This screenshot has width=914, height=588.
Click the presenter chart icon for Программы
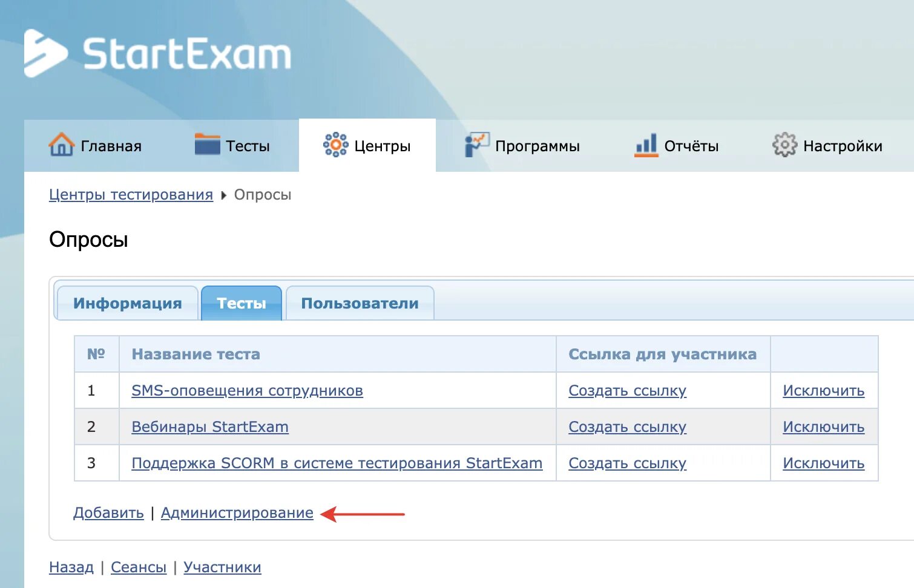(476, 145)
